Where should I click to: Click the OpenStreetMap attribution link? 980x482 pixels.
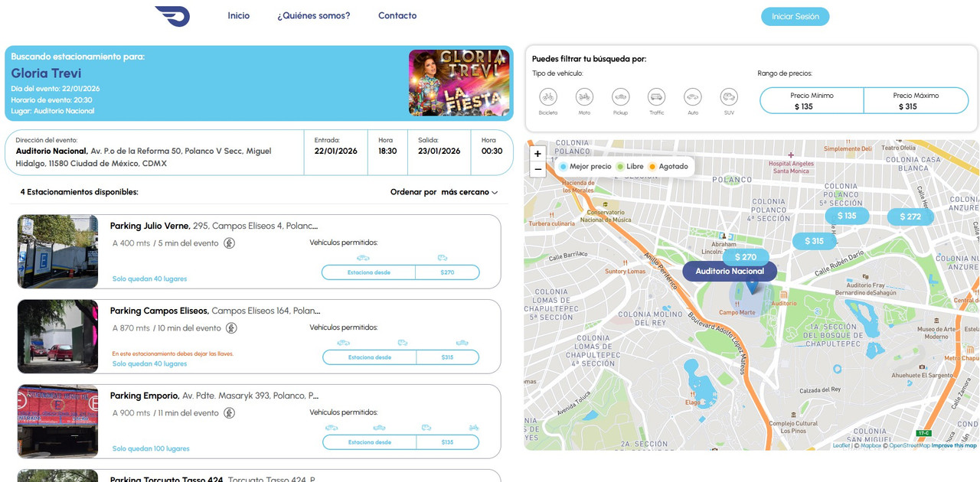910,445
